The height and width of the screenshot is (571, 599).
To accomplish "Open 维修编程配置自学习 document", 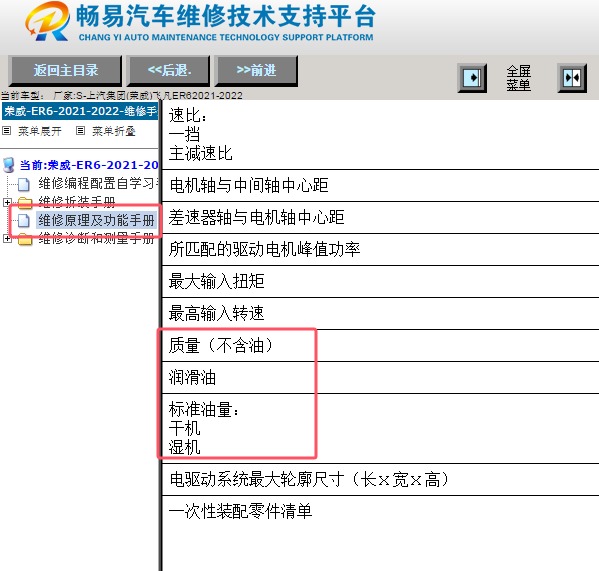I will [x=98, y=183].
